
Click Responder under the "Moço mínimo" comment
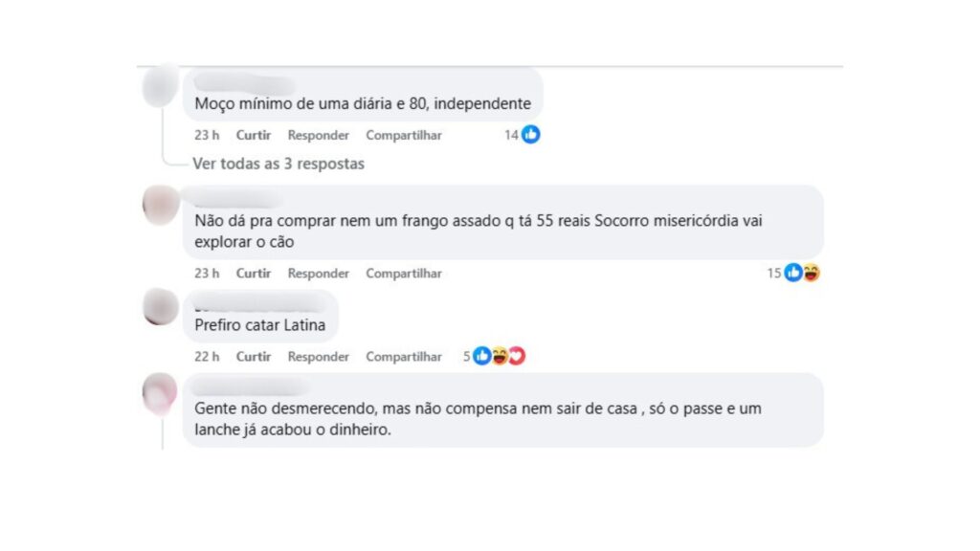pos(319,135)
